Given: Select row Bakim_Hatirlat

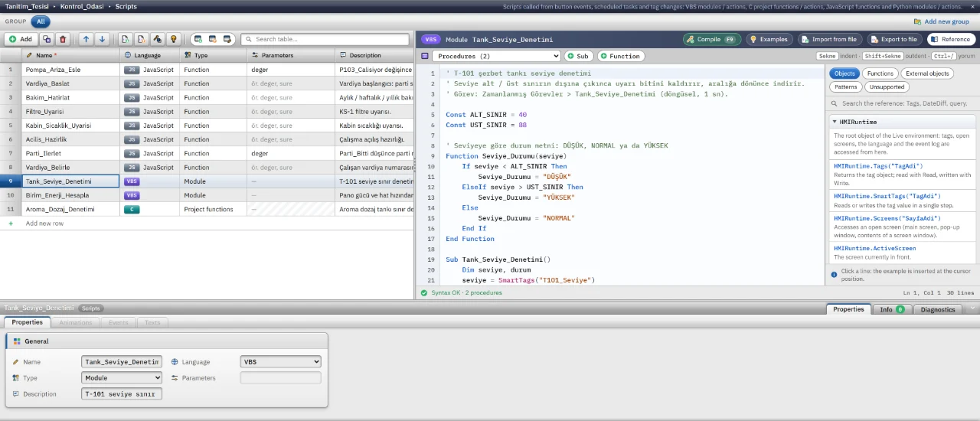Looking at the screenshot, I should coord(207,97).
